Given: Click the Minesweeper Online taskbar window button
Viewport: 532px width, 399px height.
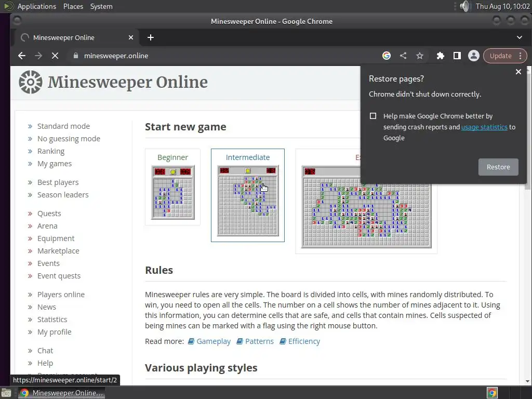Looking at the screenshot, I should tap(61, 393).
